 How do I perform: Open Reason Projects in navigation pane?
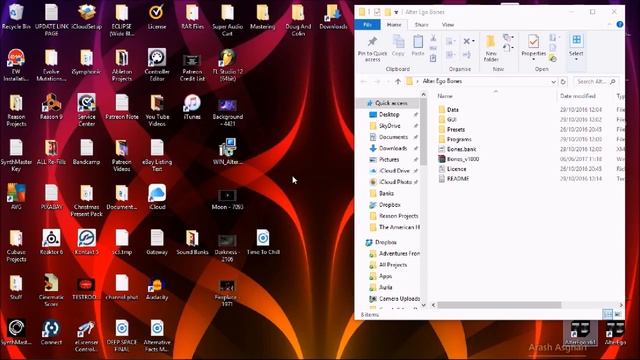(x=398, y=216)
